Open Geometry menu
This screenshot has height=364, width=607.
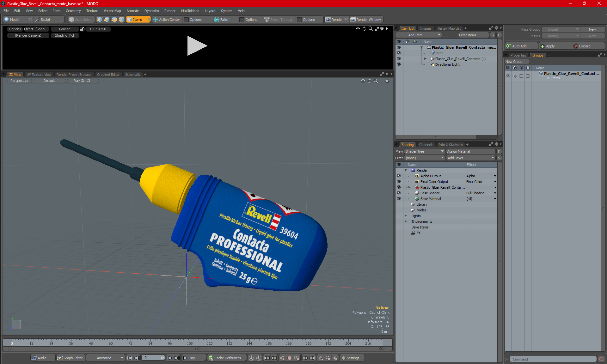(x=73, y=11)
